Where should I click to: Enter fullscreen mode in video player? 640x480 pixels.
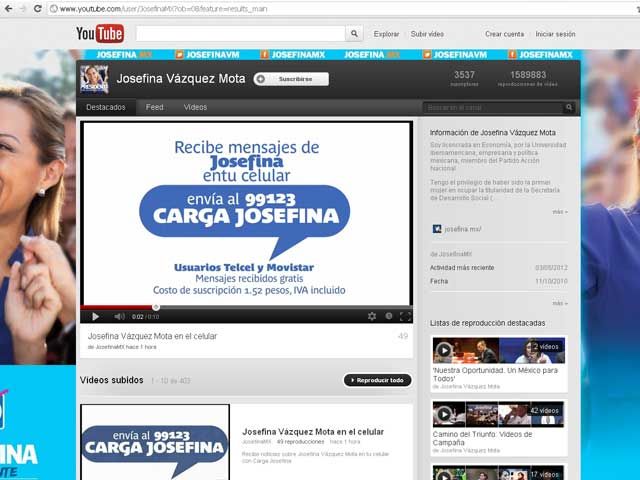pyautogui.click(x=404, y=316)
